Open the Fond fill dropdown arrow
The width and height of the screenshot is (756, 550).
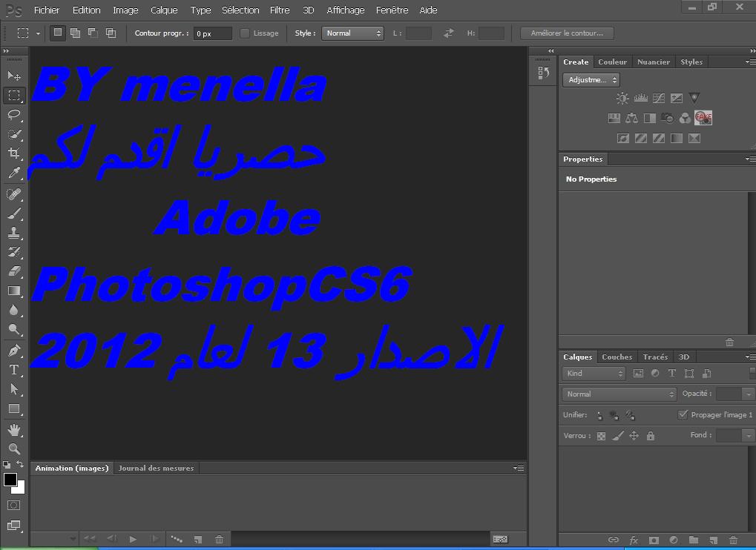click(x=749, y=435)
